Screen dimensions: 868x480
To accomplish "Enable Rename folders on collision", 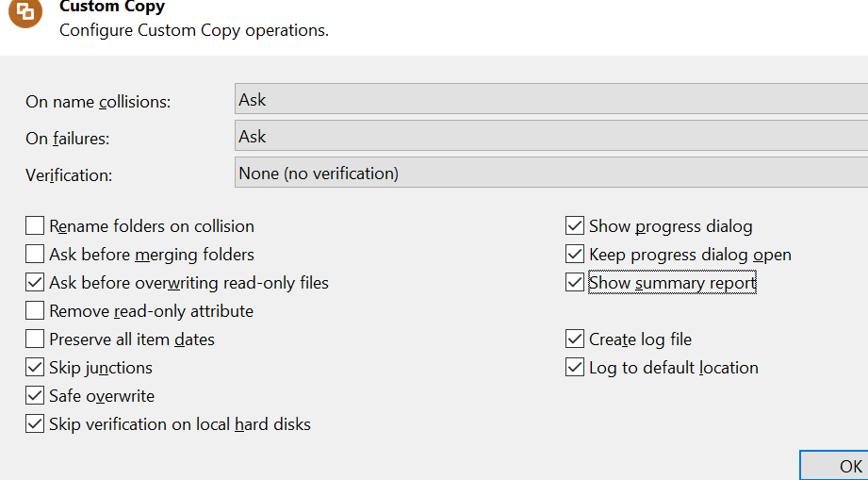I will click(35, 226).
